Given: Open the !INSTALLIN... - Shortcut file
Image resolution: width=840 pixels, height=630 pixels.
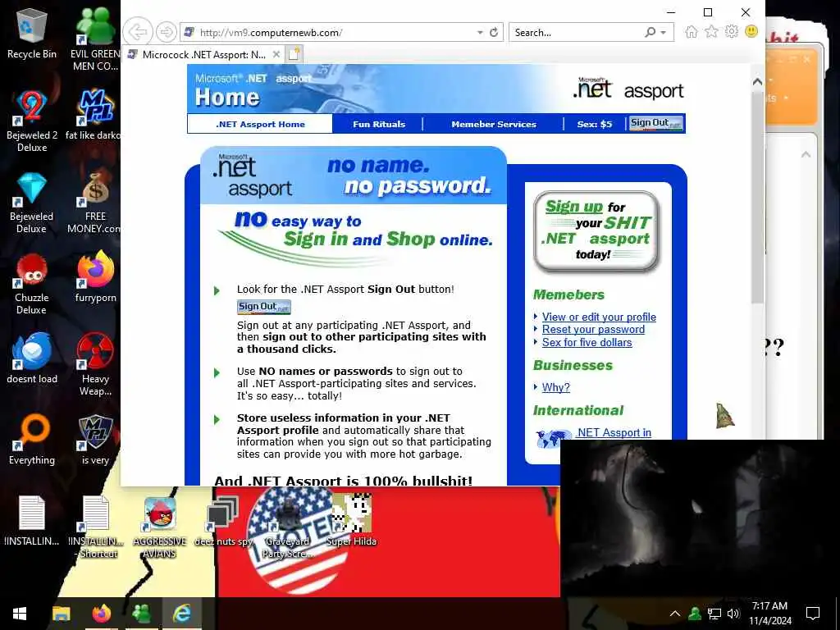Looking at the screenshot, I should pyautogui.click(x=97, y=526).
